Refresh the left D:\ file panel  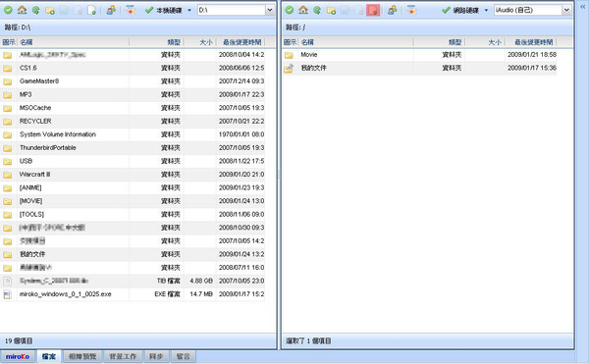pyautogui.click(x=35, y=10)
